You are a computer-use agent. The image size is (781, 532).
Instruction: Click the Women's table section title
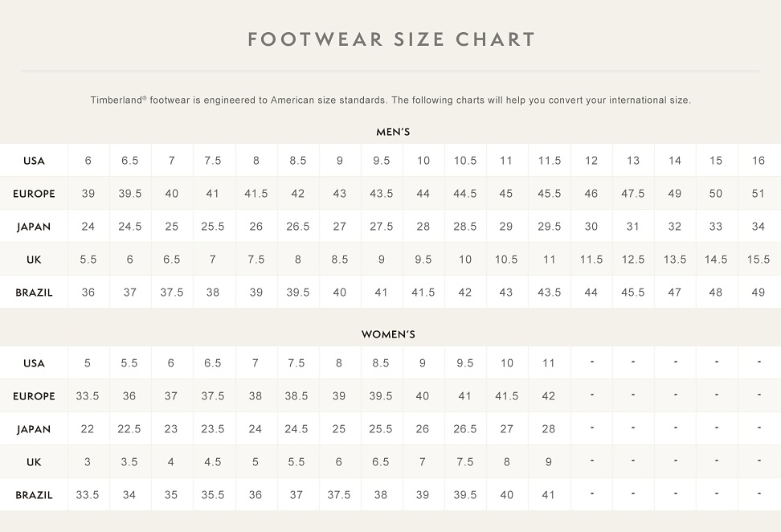click(388, 334)
